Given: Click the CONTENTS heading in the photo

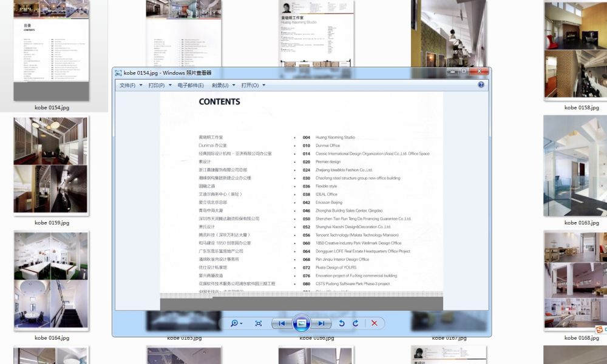Looking at the screenshot, I should 220,102.
